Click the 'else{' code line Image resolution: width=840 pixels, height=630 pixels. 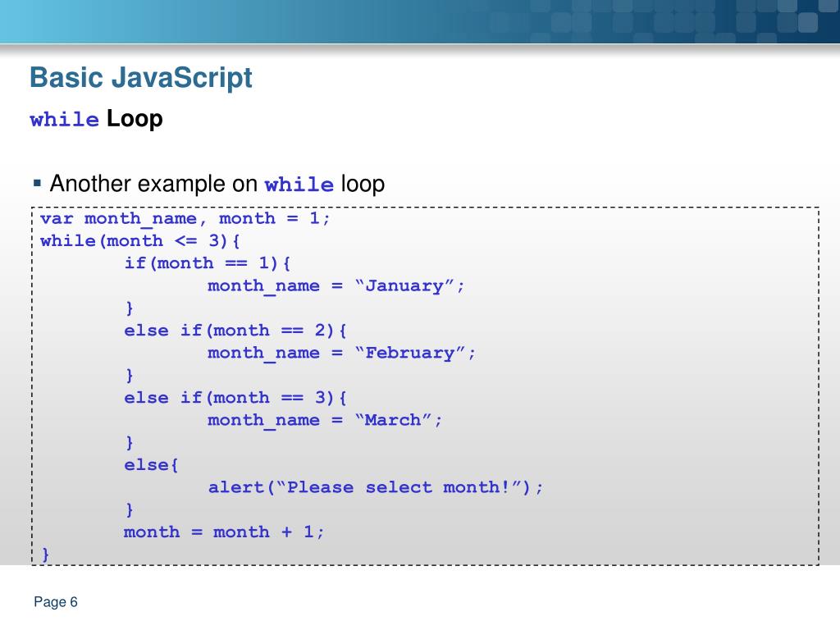151,465
